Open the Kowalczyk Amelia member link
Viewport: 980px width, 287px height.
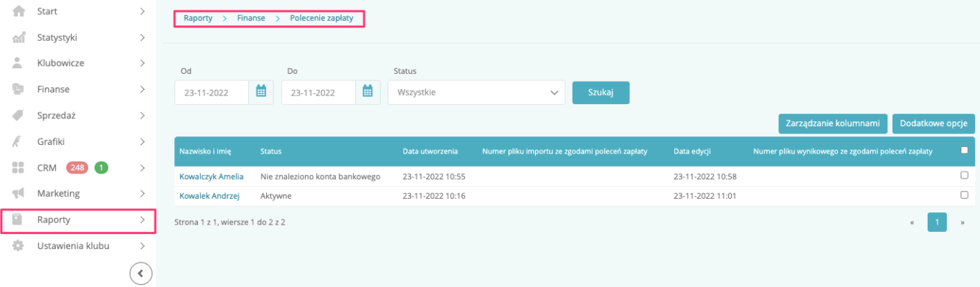coord(212,177)
